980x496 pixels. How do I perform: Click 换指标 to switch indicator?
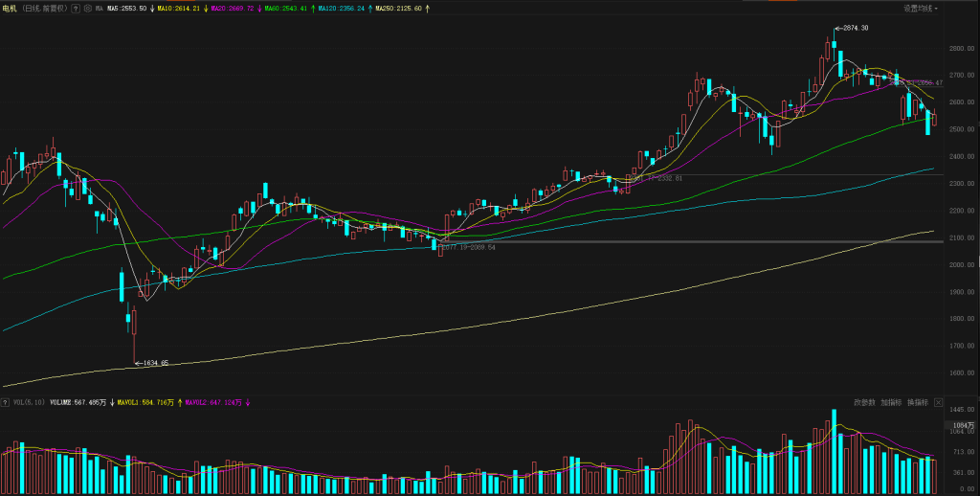917,403
